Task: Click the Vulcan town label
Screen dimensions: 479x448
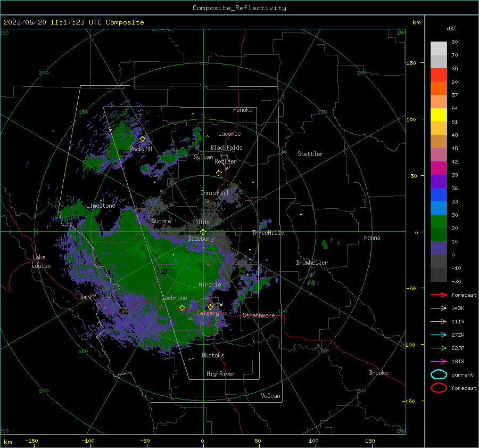Action: coord(270,396)
